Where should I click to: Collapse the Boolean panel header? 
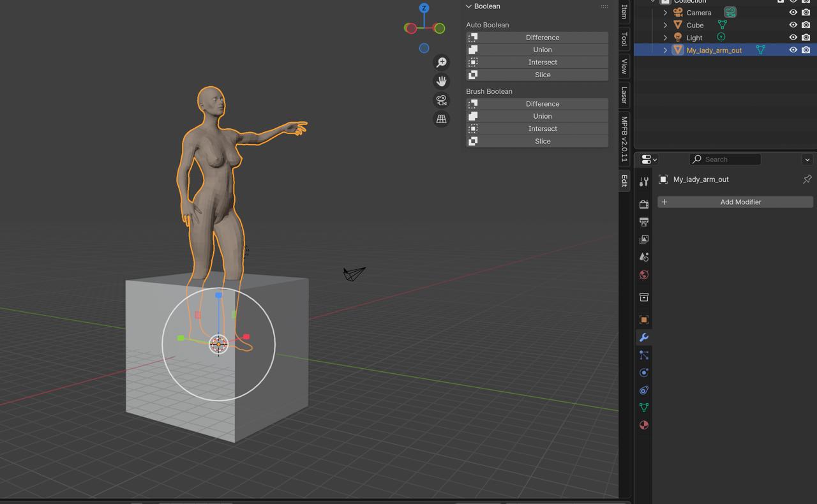(483, 6)
